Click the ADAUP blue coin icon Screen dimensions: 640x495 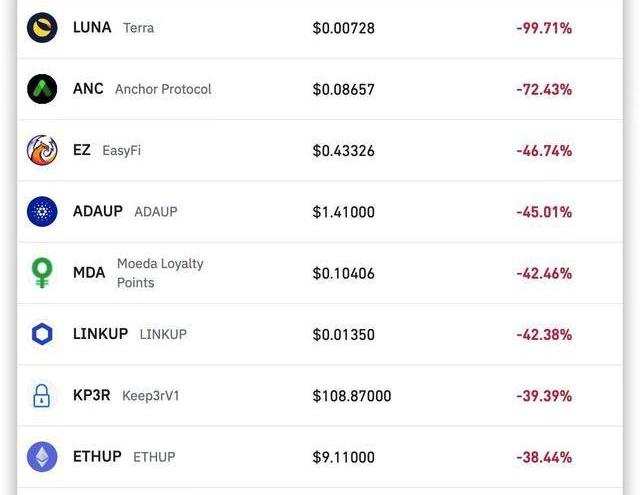tap(42, 211)
